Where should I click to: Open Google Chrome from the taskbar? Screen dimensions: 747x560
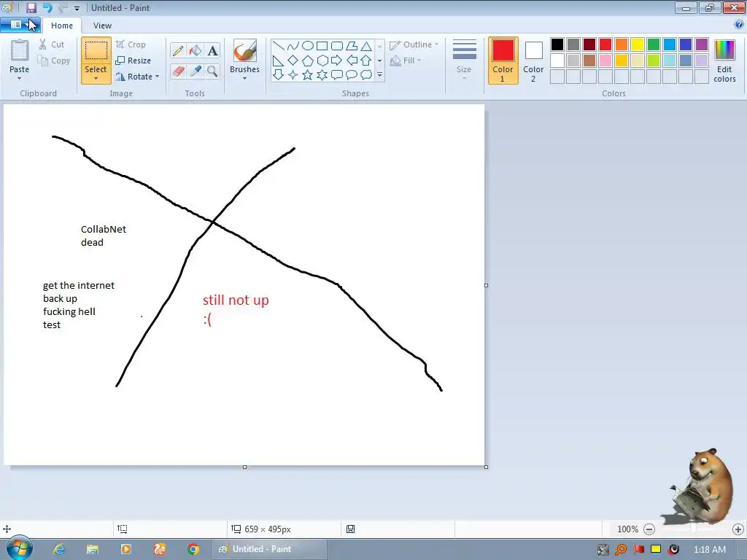click(193, 549)
